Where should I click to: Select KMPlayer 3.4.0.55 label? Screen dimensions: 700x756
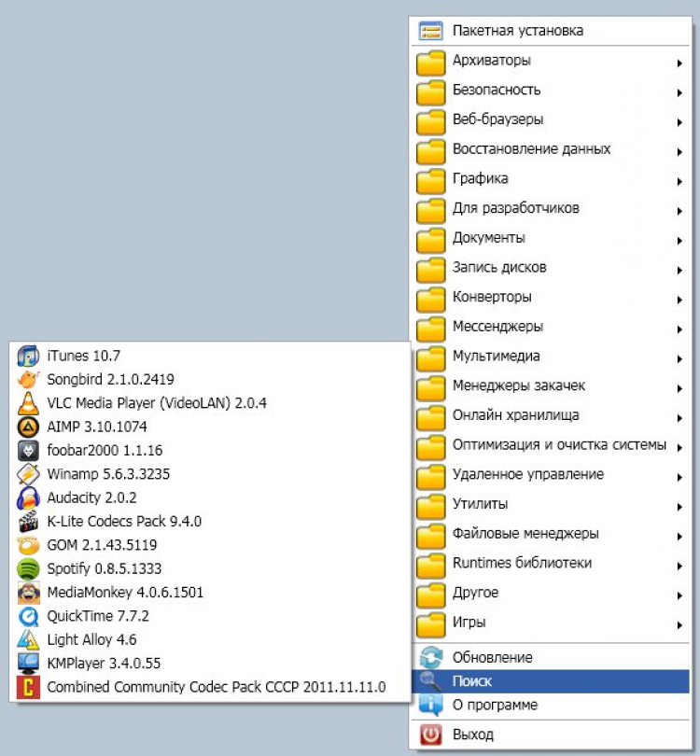tap(104, 663)
